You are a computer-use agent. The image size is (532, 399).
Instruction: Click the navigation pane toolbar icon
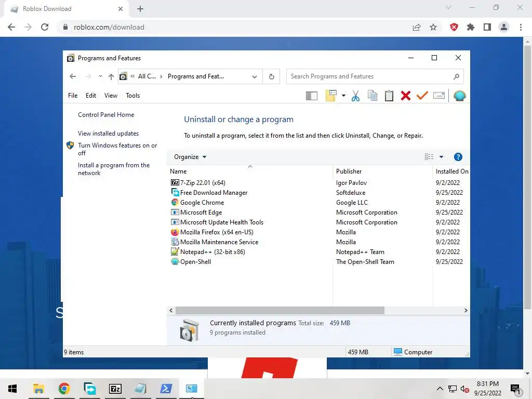[312, 96]
